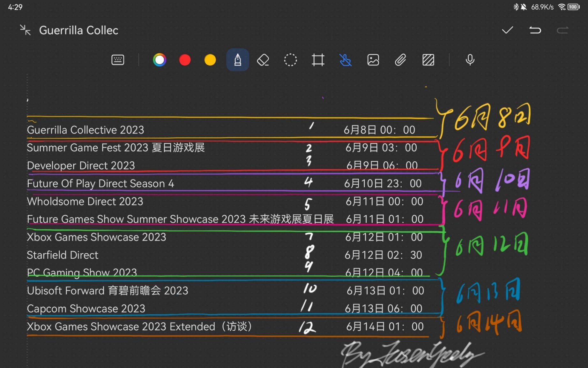Screen dimensions: 588x368
Task: Tap time 6月11日 01: 00
Action: coord(385,219)
